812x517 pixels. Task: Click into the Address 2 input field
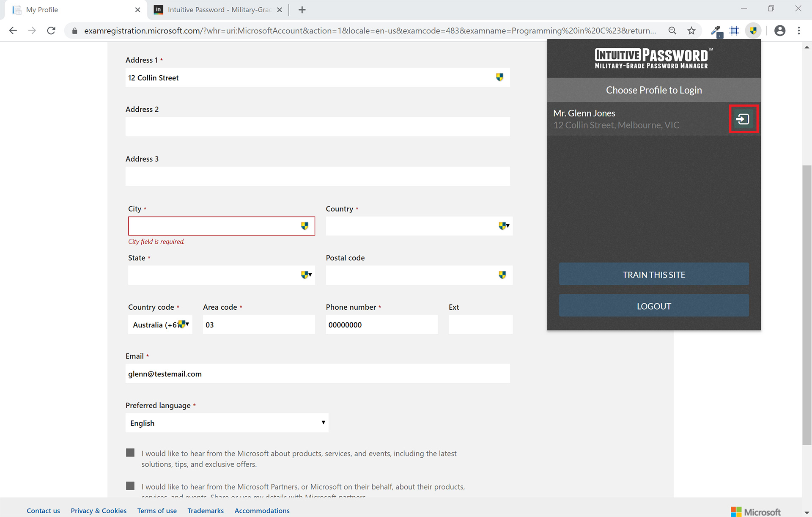click(317, 127)
